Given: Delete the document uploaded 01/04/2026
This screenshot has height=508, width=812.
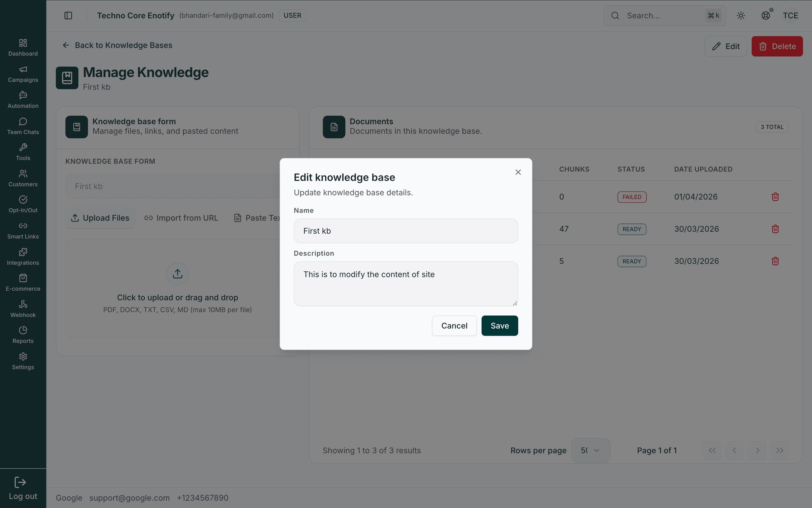Looking at the screenshot, I should pos(775,196).
